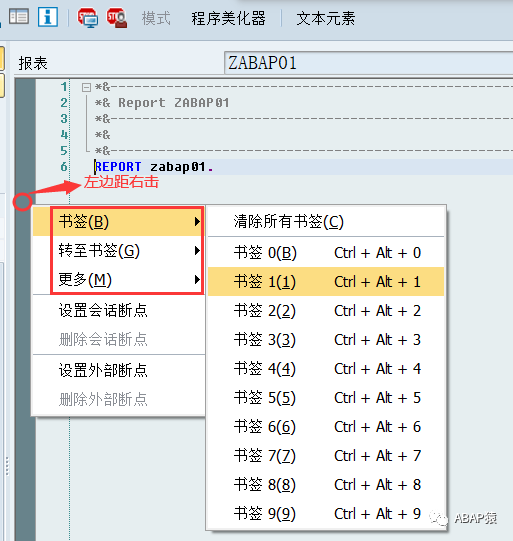The height and width of the screenshot is (541, 513).
Task: Set 书签 4(4) bookmark
Action: (326, 368)
